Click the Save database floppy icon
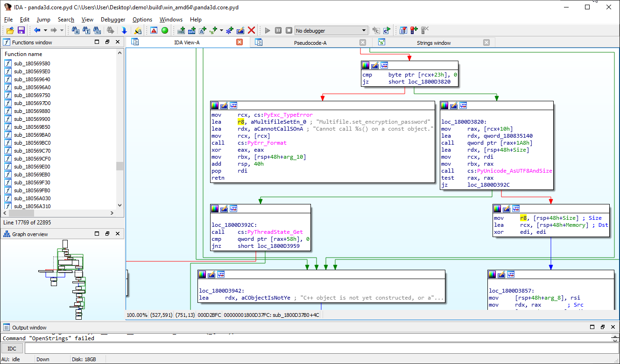This screenshot has height=364, width=620. (x=21, y=30)
